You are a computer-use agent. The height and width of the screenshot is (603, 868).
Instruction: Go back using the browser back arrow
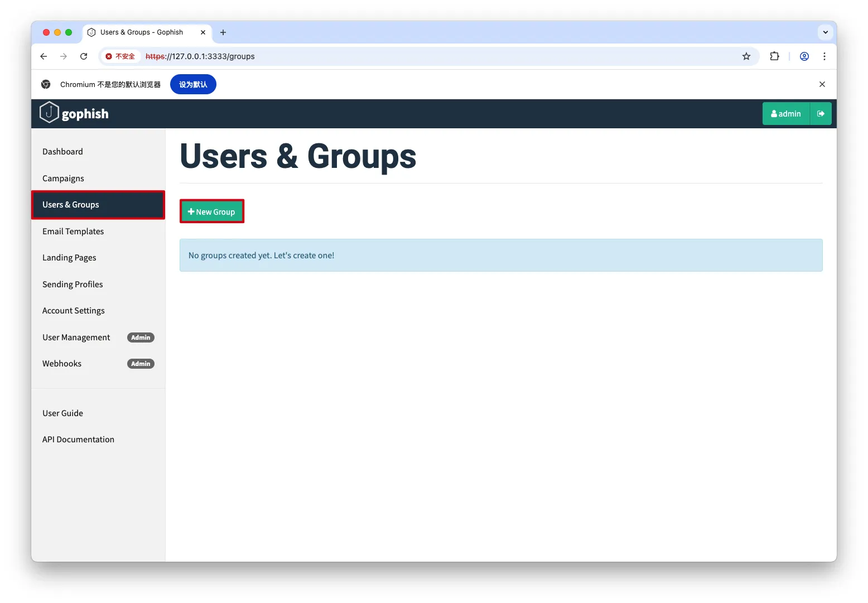pyautogui.click(x=44, y=56)
